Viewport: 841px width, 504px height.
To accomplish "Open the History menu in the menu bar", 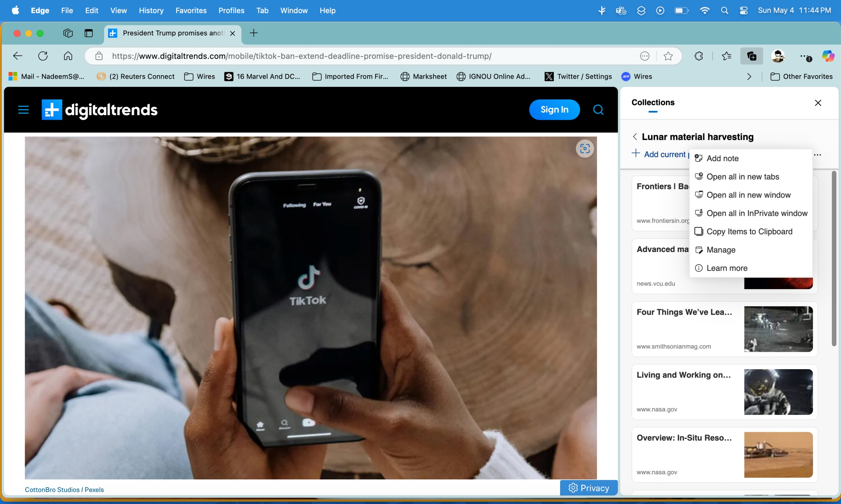I will click(151, 10).
